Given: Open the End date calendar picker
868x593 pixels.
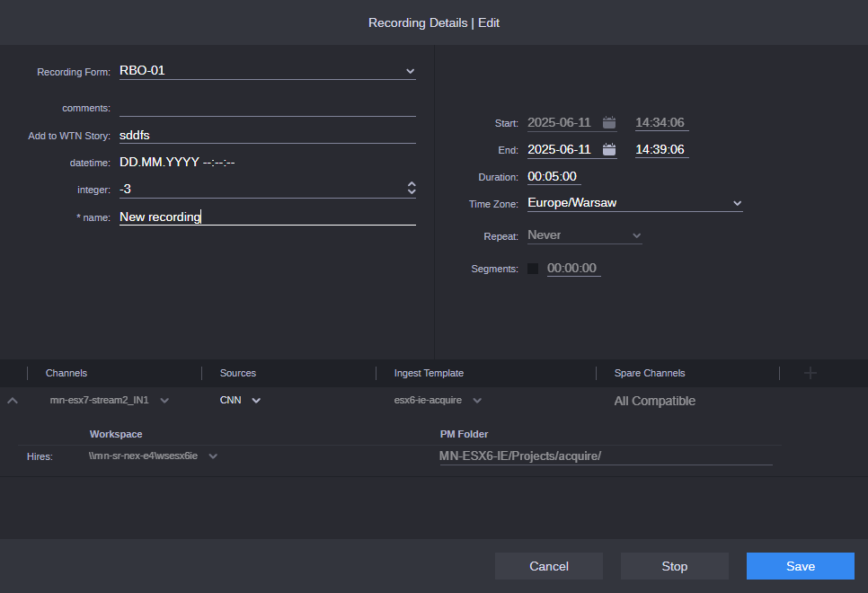Looking at the screenshot, I should 609,149.
